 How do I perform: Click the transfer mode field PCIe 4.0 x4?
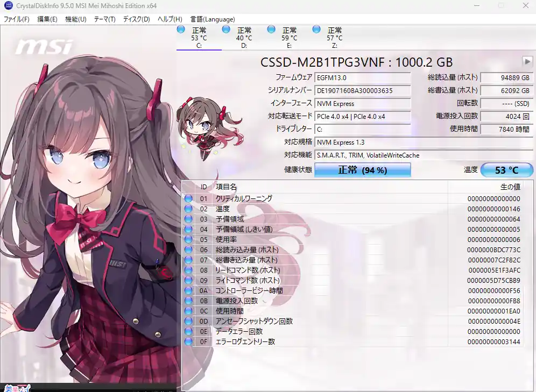363,117
